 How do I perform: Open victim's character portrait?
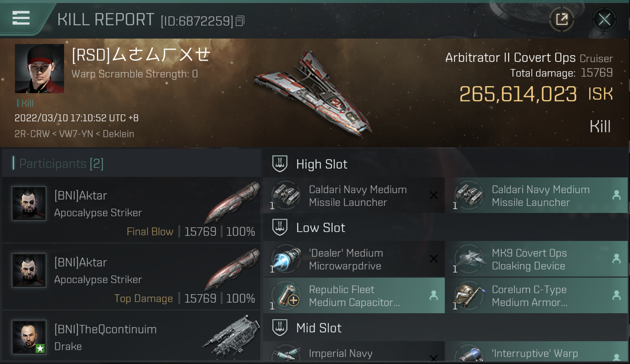[x=39, y=69]
